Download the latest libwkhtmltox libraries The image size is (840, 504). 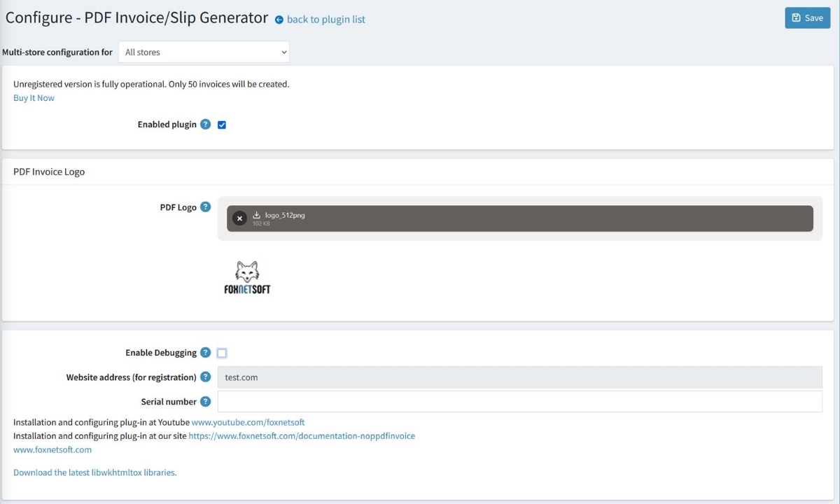click(94, 472)
